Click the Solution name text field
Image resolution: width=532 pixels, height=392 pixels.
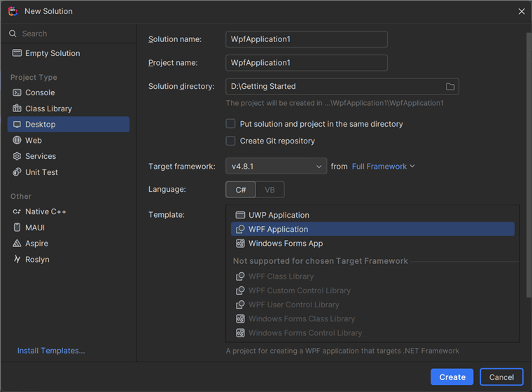(x=306, y=39)
